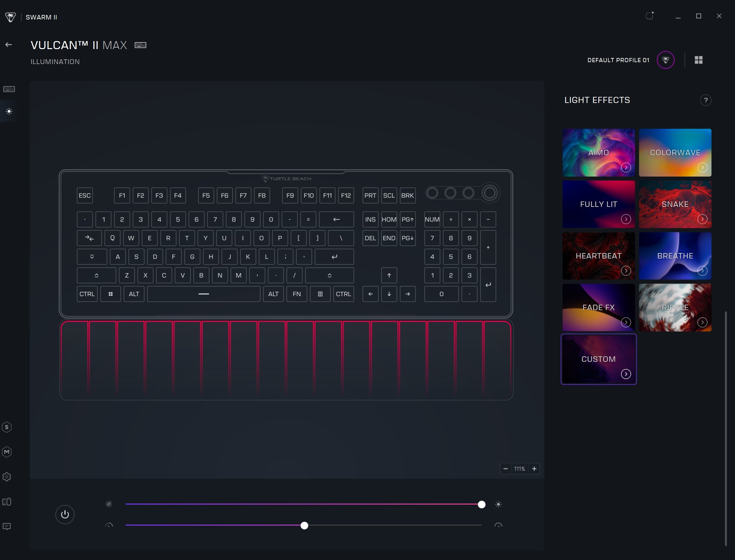Open the Light Effects help question mark

[x=705, y=100]
